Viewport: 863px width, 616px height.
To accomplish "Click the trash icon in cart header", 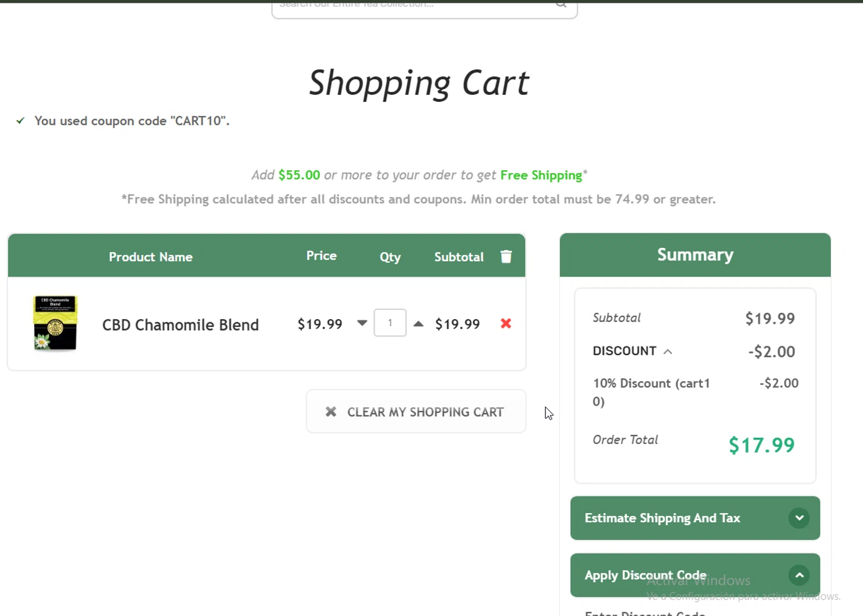I will [506, 257].
